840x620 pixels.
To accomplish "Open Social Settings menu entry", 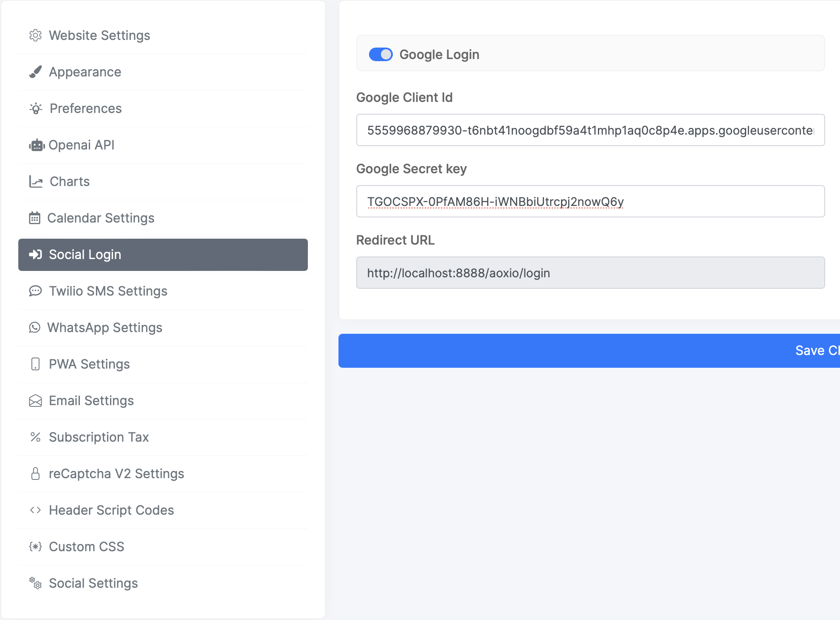I will (93, 583).
